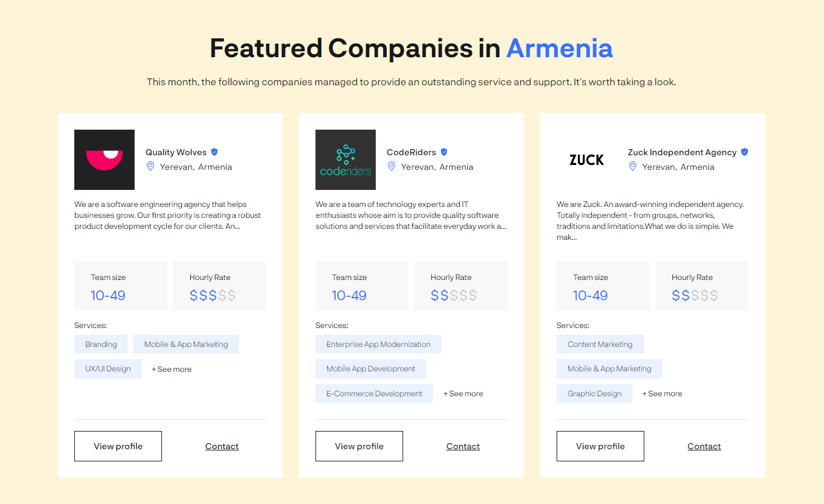
Task: Click Contact under Zuck Independent Agency
Action: tap(704, 446)
